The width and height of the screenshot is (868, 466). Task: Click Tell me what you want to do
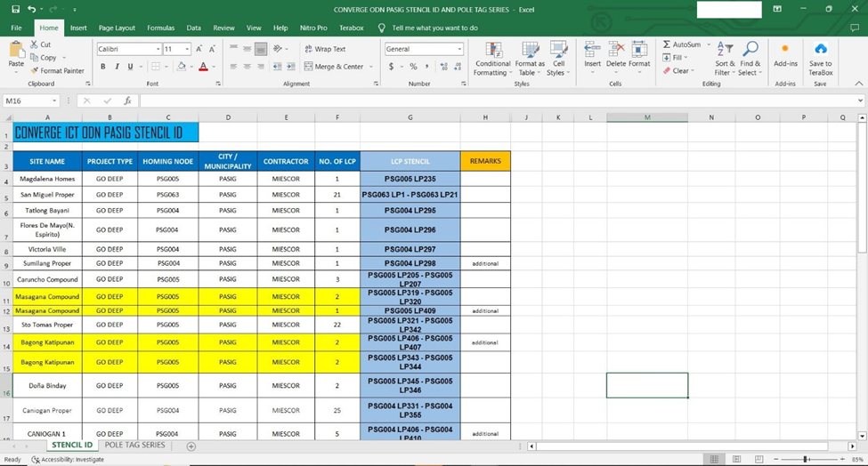434,28
